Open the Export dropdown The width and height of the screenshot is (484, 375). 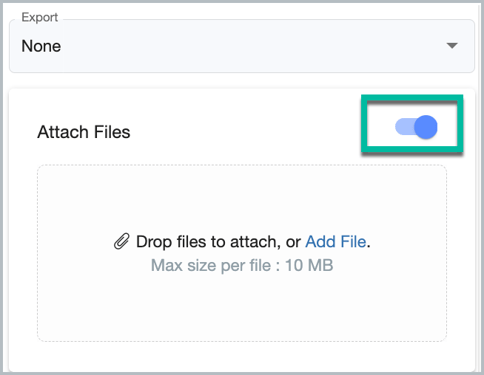click(242, 46)
